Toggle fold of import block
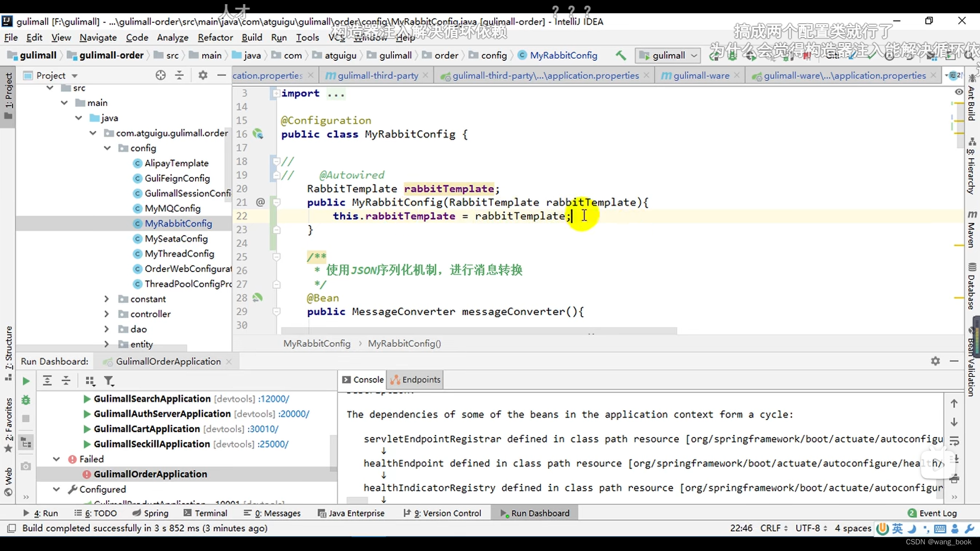The height and width of the screenshot is (551, 980). [x=276, y=93]
